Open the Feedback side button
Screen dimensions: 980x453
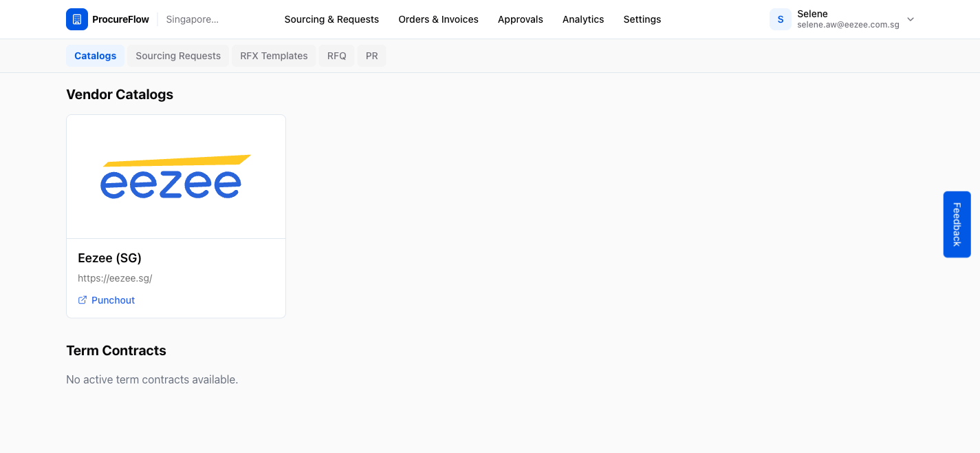tap(957, 224)
